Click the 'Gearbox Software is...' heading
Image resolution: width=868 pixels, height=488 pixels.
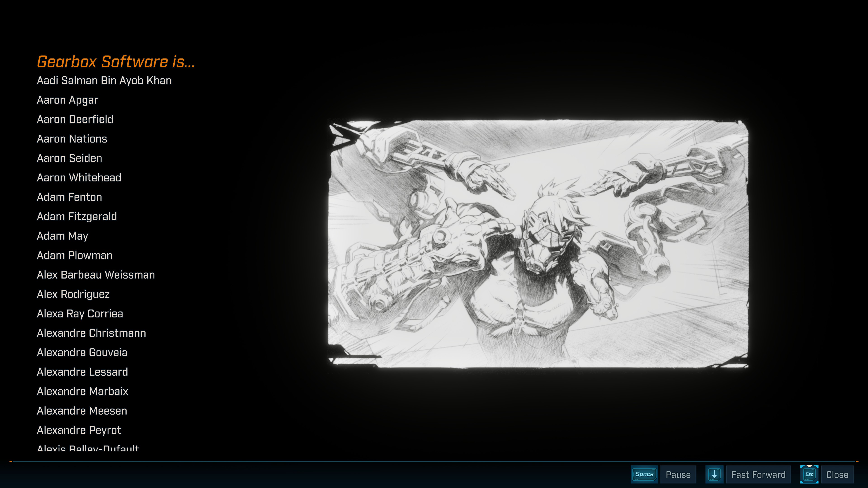click(116, 62)
